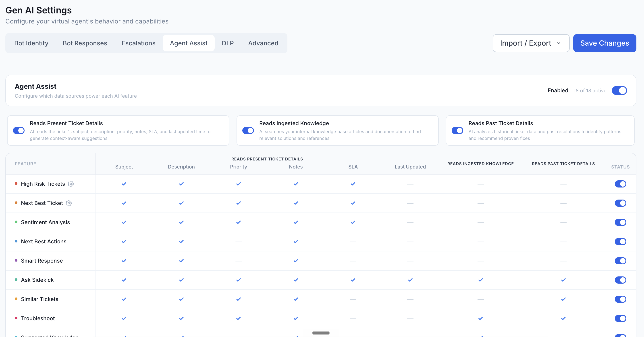Viewport: 644px width, 337px height.
Task: Disable Next Best Ticket status toggle
Action: click(620, 203)
